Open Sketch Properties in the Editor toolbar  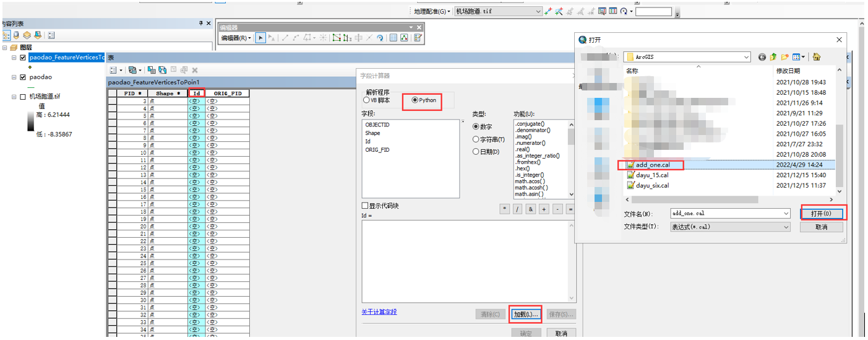click(405, 38)
